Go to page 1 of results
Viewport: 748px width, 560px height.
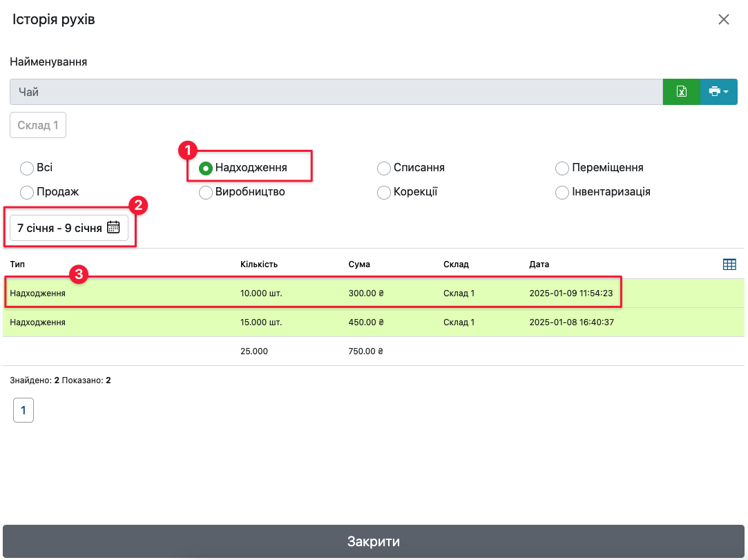coord(23,410)
